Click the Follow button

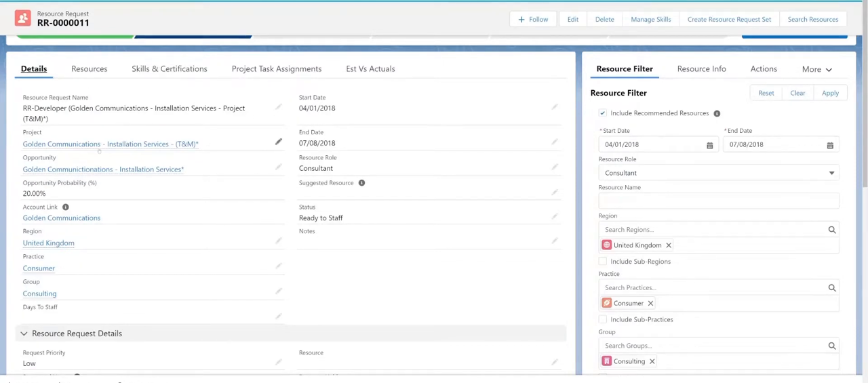coord(533,19)
